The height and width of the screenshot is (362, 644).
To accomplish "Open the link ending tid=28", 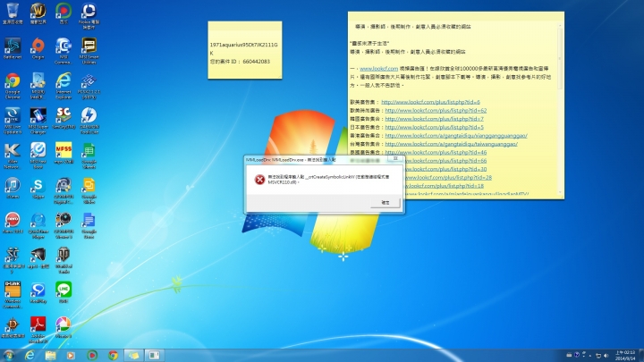I will click(x=448, y=177).
